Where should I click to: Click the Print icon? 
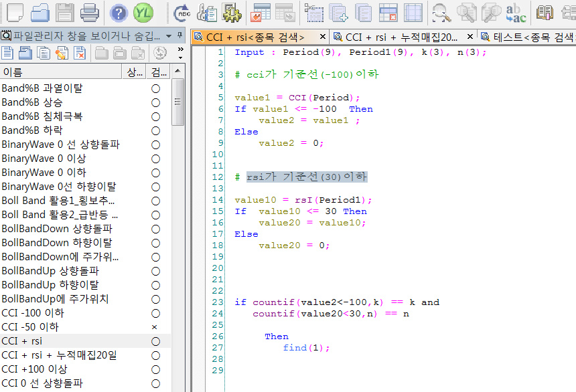click(90, 11)
